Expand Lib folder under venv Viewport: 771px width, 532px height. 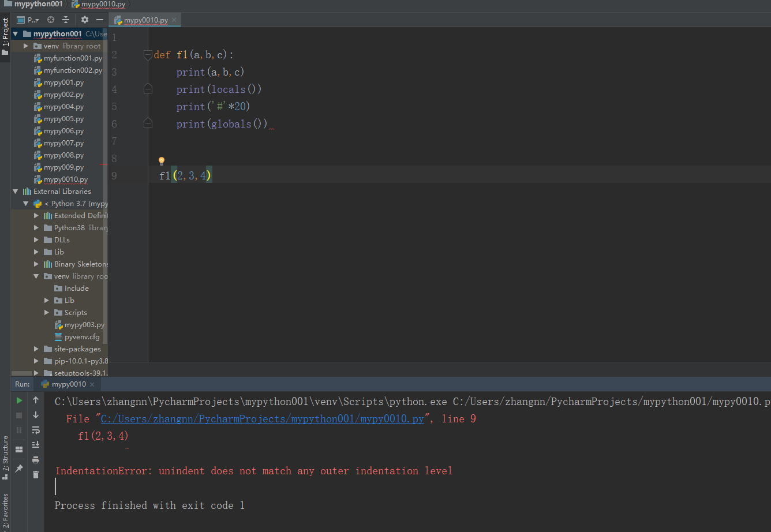pos(47,301)
